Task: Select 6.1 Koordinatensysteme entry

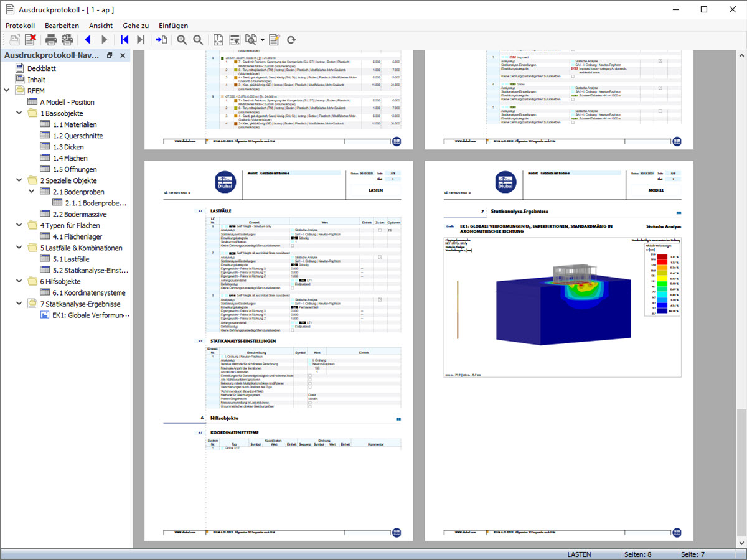Action: (x=89, y=292)
